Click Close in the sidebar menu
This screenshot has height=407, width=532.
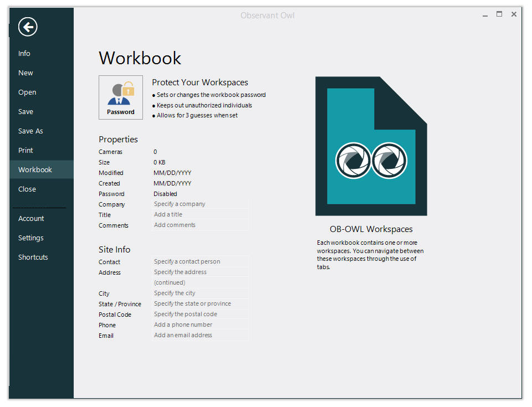[x=27, y=189]
